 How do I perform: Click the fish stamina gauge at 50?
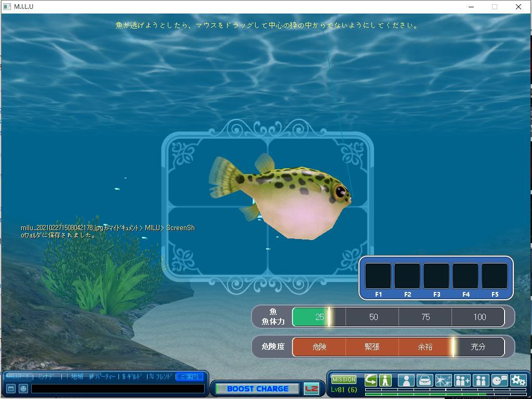(373, 317)
